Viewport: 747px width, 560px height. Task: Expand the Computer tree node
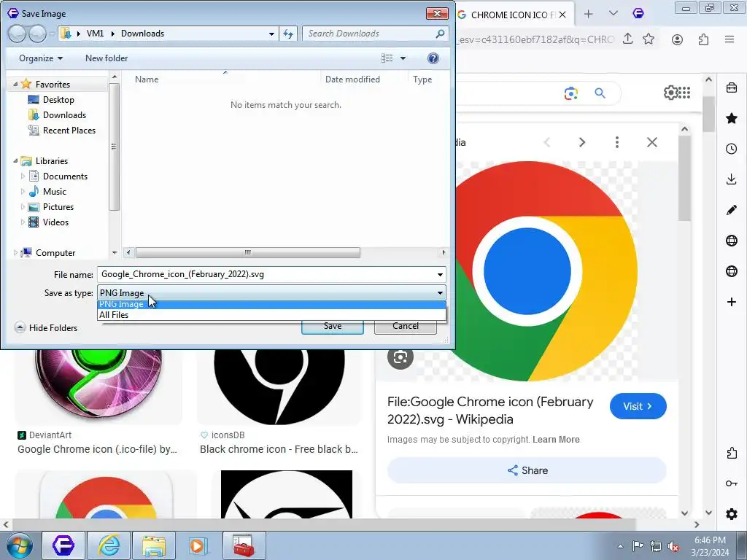click(15, 253)
